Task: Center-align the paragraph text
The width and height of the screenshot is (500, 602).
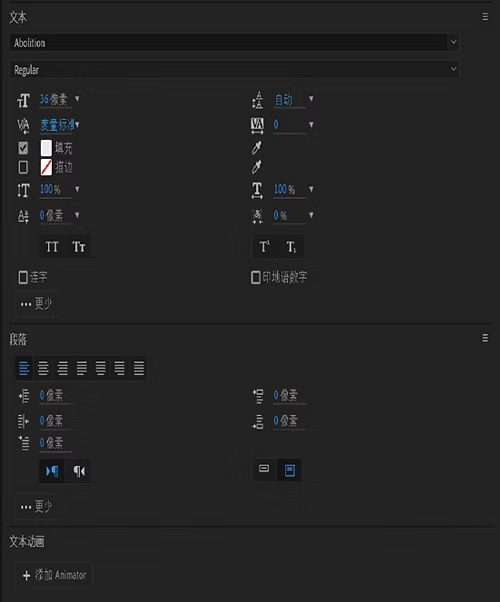Action: click(x=43, y=368)
